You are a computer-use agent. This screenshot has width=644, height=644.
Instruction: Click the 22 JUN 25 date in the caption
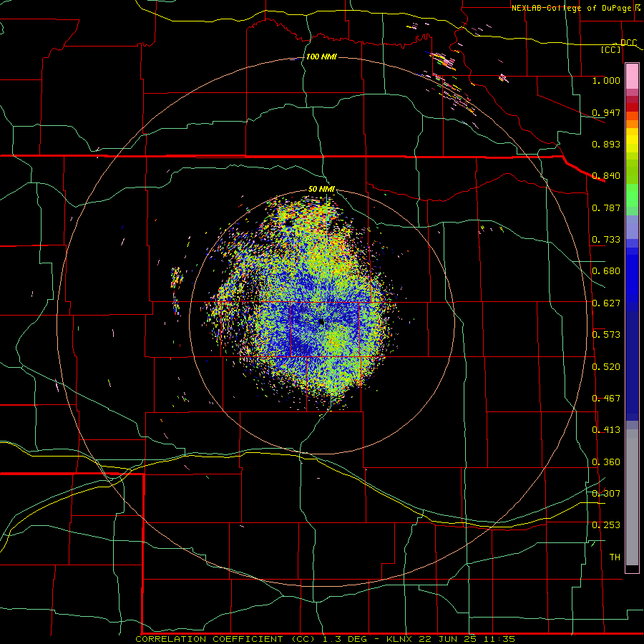[448, 639]
